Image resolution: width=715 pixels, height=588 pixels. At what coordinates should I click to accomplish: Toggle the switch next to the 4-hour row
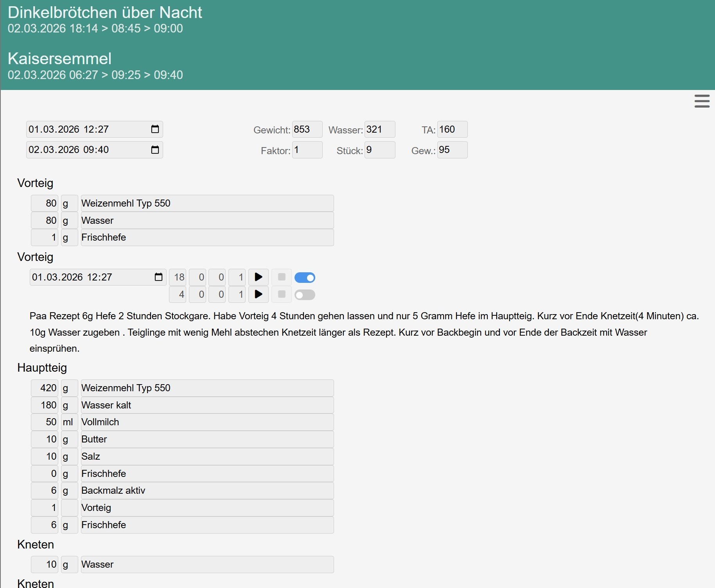[x=305, y=295]
